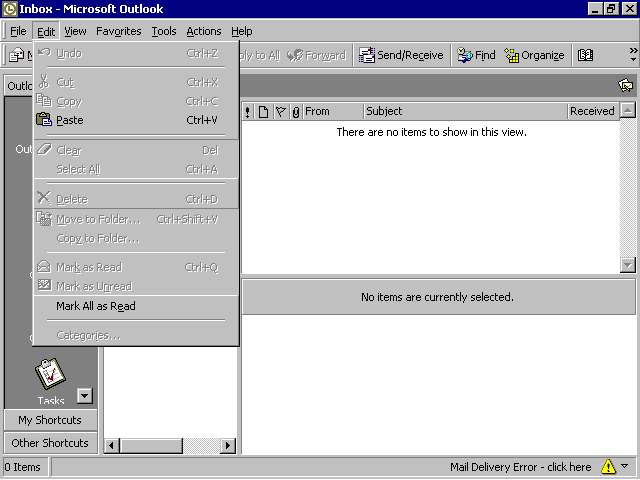
Task: Click the Find toolbar button
Action: (x=476, y=55)
